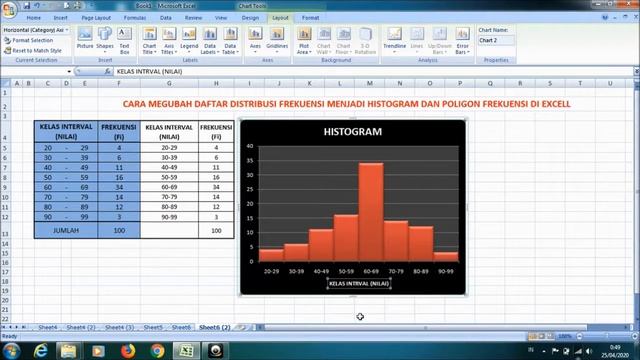Click the tallest 60-69 histogram bar
The image size is (640, 360).
tap(371, 212)
